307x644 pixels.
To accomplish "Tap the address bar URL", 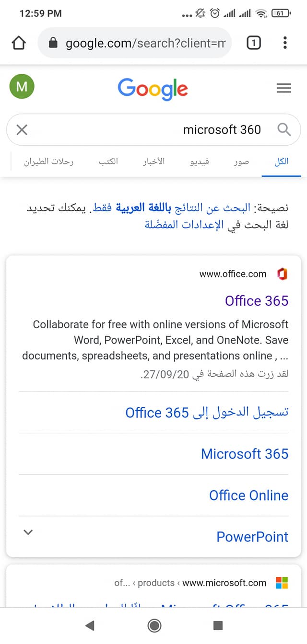I will 145,43.
